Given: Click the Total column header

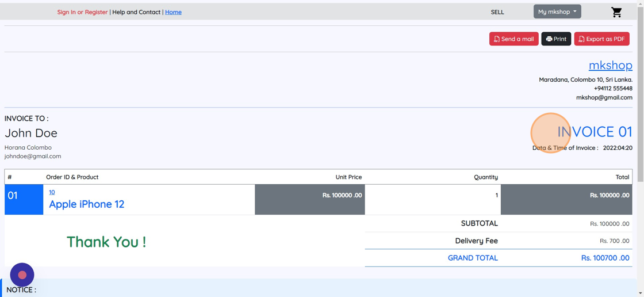Looking at the screenshot, I should (622, 177).
